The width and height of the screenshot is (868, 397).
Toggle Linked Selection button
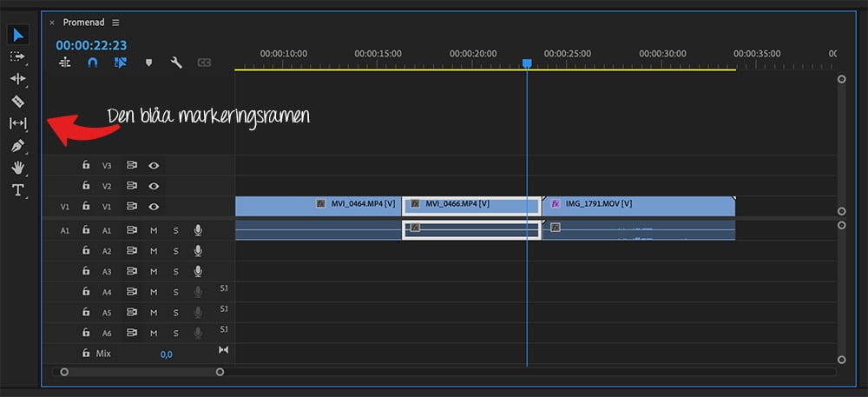pyautogui.click(x=121, y=63)
